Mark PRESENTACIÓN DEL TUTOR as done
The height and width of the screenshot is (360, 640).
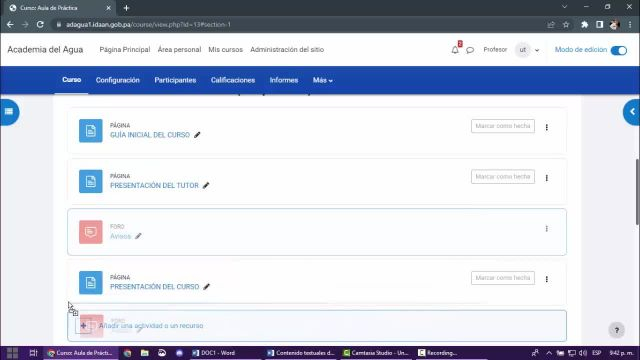point(503,177)
